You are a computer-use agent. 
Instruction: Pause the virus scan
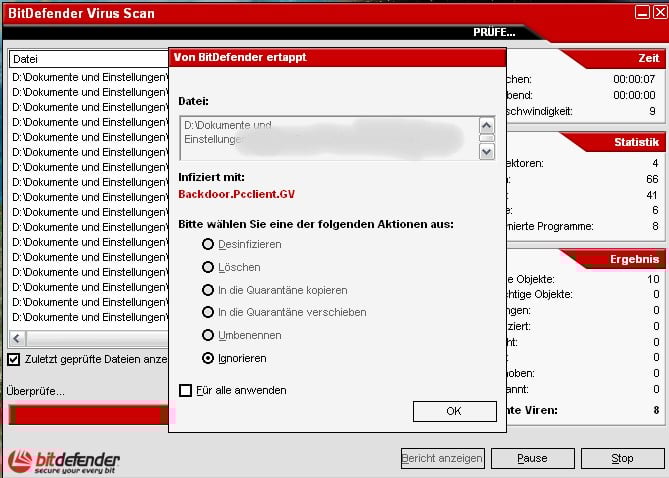(x=532, y=458)
